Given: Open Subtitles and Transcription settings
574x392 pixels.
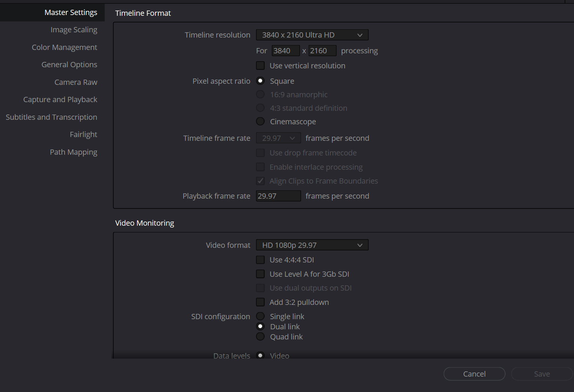Looking at the screenshot, I should (51, 117).
